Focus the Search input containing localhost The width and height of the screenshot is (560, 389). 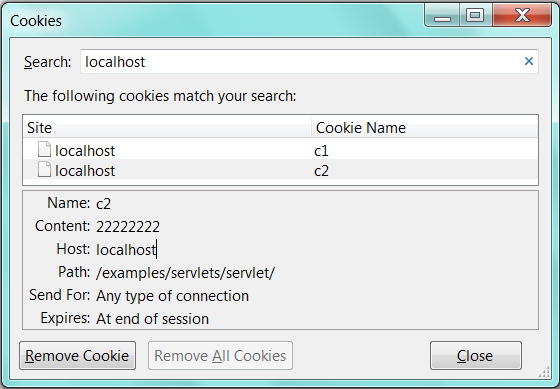click(x=309, y=61)
